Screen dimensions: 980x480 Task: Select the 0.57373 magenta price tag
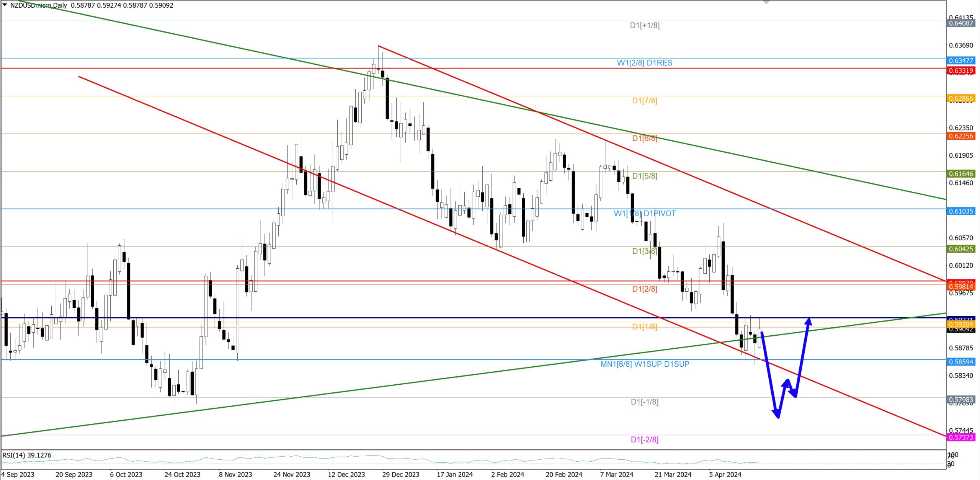pos(960,437)
